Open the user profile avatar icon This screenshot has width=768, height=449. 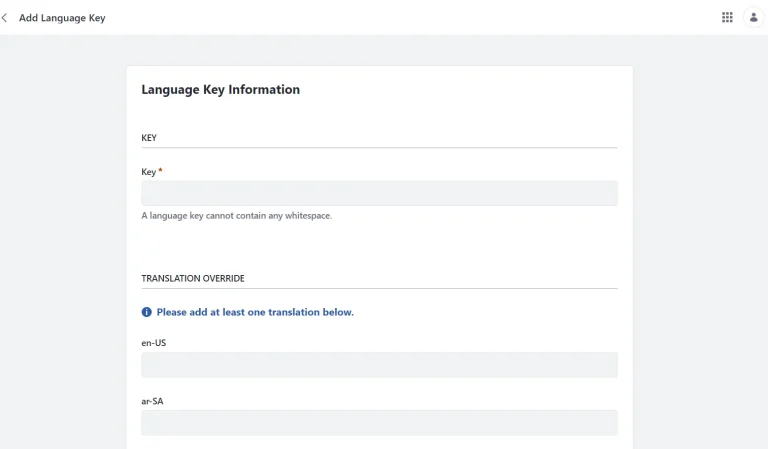(753, 18)
